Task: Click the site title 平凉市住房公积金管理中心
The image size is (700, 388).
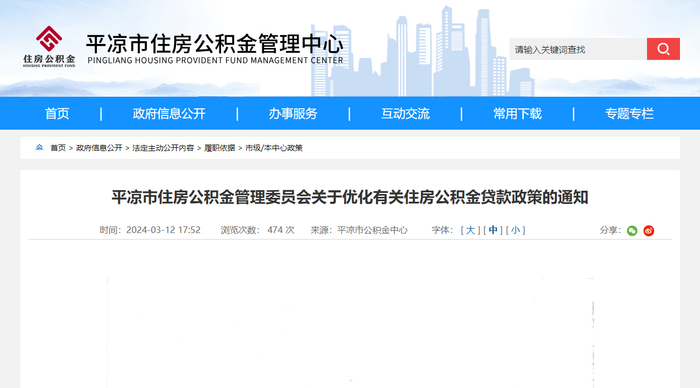Action: (x=215, y=44)
